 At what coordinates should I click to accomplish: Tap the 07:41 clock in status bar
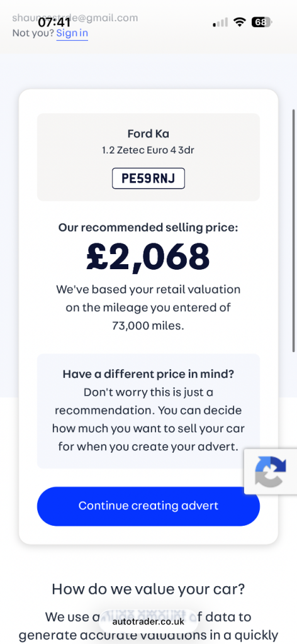click(54, 22)
